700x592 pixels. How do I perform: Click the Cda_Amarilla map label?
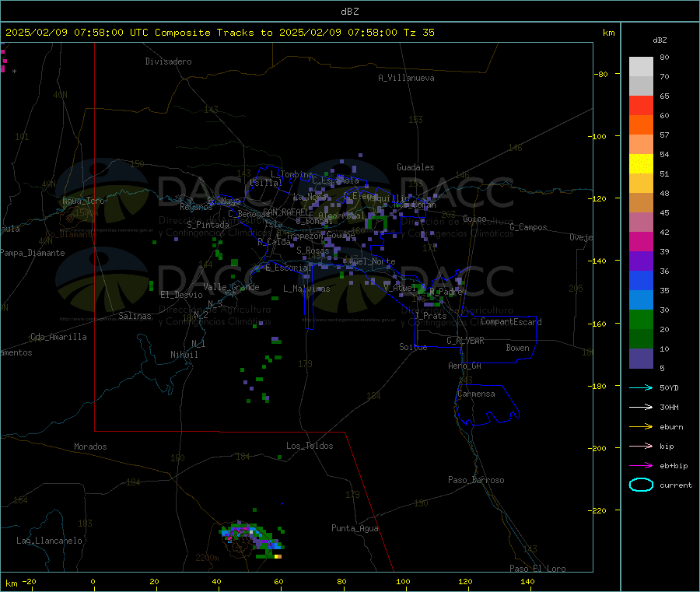point(58,337)
